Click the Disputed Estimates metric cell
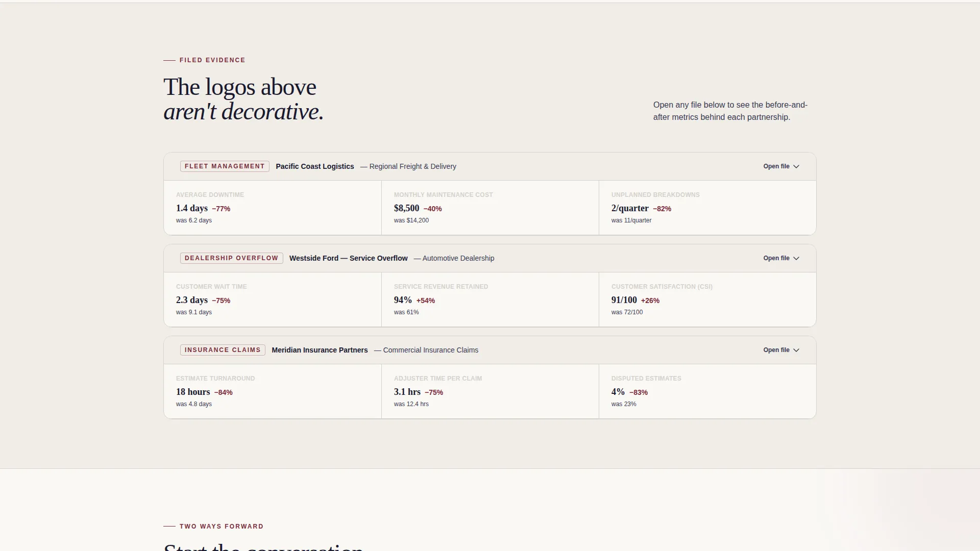Screen dimensions: 980x551 click(x=707, y=391)
